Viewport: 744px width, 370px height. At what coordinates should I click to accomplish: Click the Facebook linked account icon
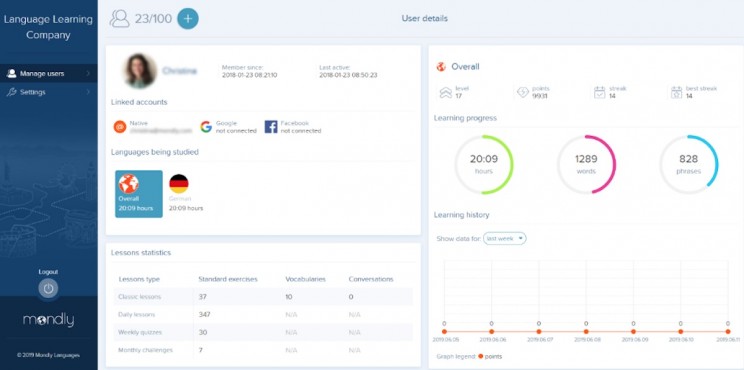(x=271, y=127)
